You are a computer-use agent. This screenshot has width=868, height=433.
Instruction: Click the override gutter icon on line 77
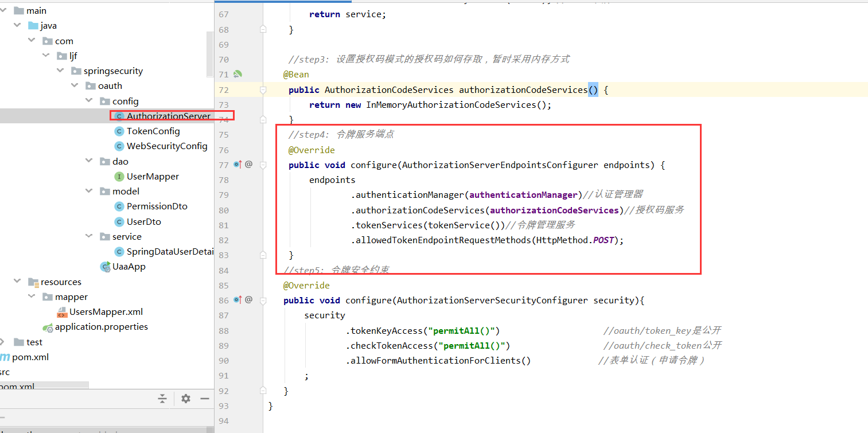(x=238, y=165)
